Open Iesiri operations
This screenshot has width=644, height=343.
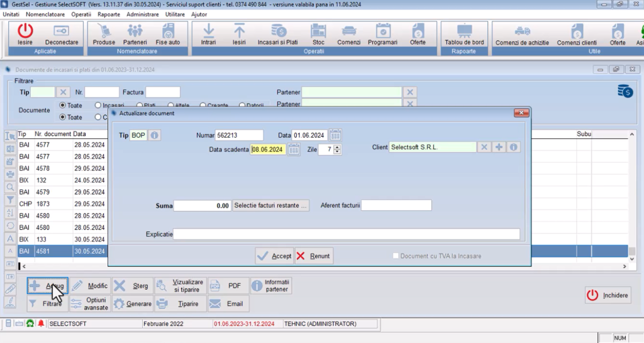point(239,35)
